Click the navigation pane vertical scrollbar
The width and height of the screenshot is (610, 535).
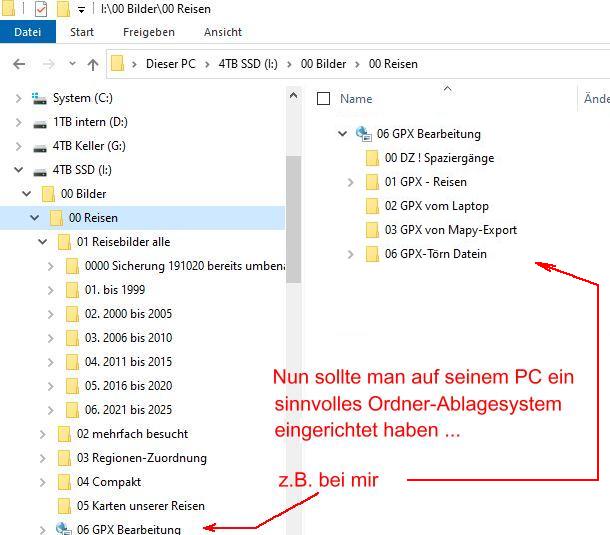pos(293,218)
